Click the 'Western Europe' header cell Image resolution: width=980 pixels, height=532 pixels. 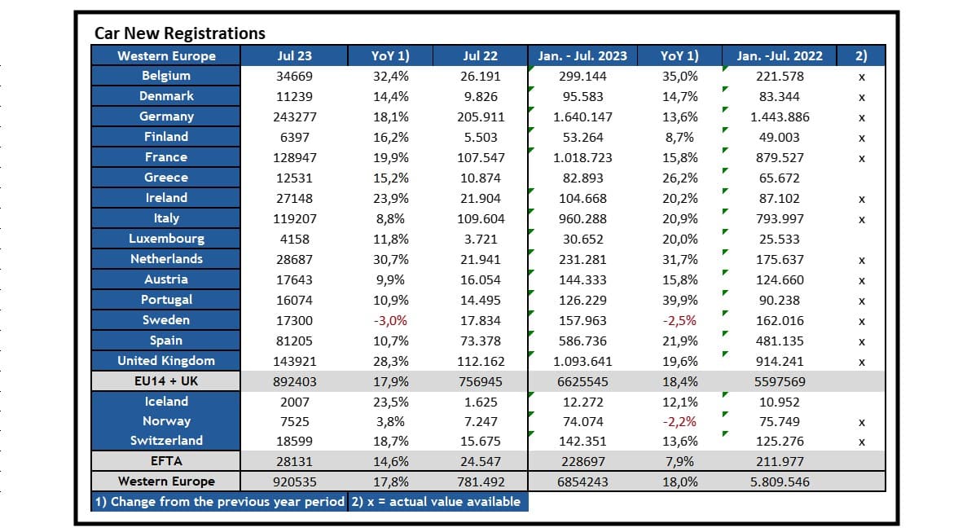166,56
